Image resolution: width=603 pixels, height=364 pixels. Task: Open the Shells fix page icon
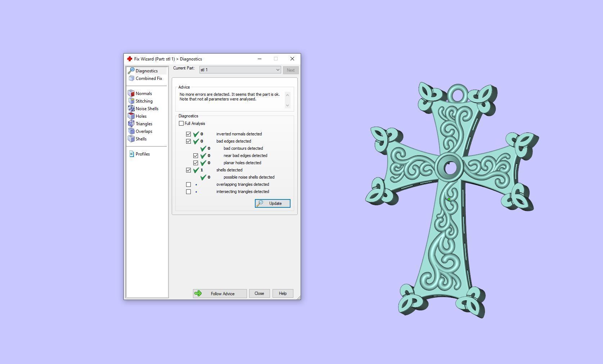point(131,139)
